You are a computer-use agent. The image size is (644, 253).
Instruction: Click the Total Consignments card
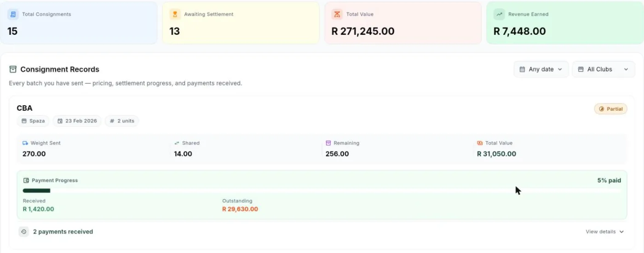pos(79,23)
